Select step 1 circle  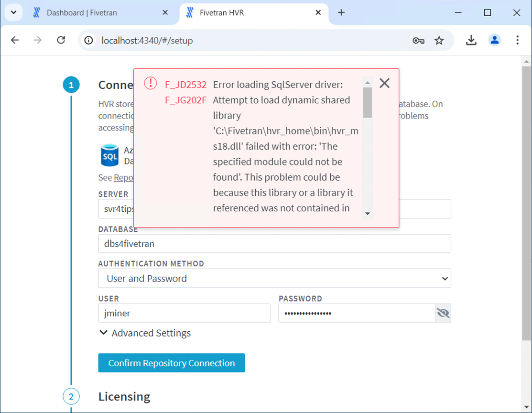point(71,85)
